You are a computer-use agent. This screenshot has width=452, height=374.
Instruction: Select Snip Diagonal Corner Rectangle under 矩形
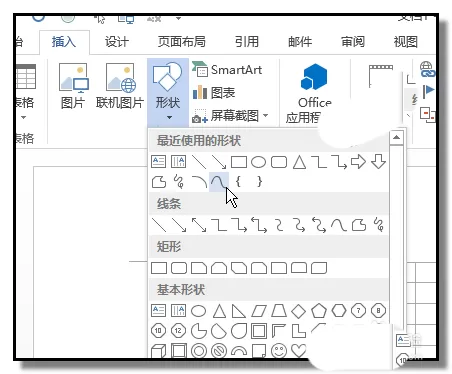[239, 268]
